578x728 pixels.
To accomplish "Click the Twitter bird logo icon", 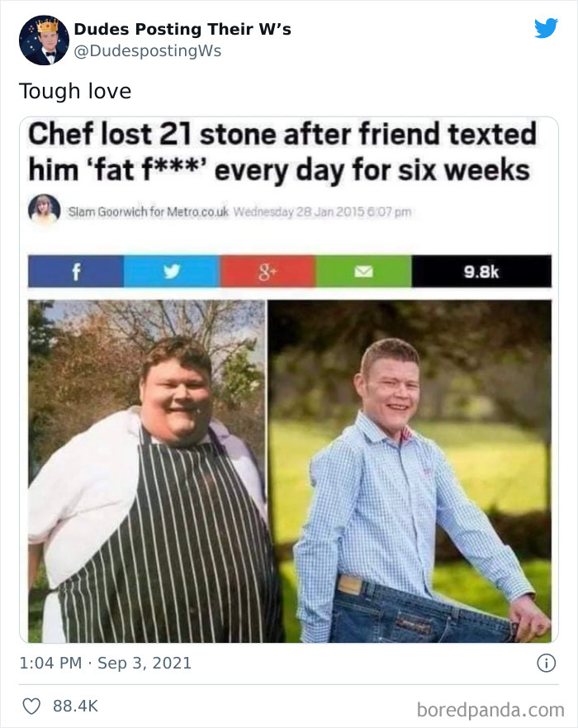I will (x=546, y=28).
